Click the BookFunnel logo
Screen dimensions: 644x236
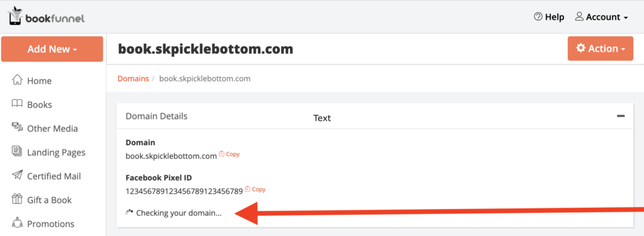47,16
